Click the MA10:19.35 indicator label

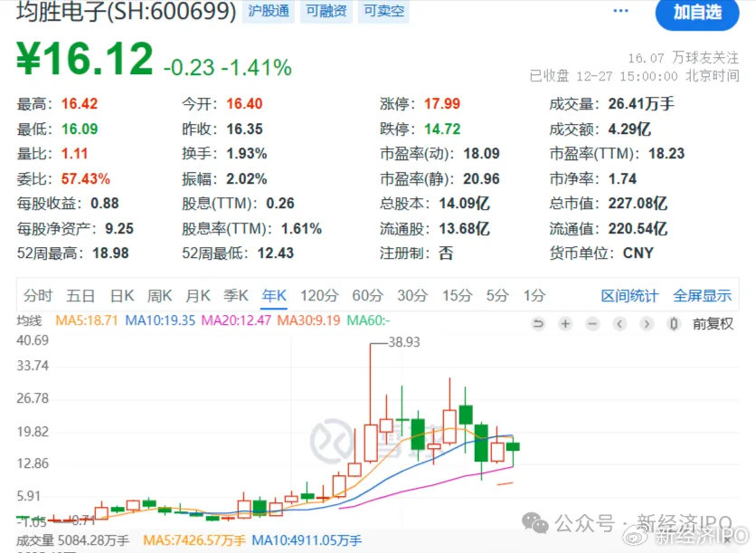click(x=160, y=320)
